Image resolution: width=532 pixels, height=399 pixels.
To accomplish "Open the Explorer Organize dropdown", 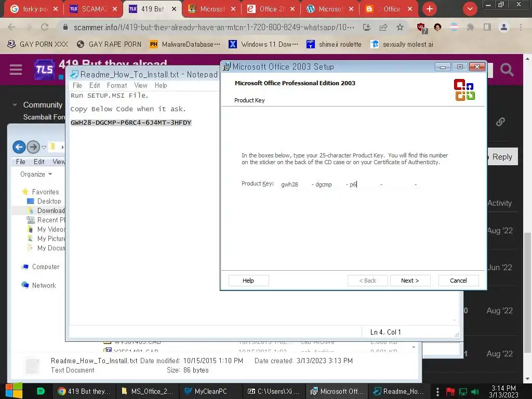I will 36,174.
